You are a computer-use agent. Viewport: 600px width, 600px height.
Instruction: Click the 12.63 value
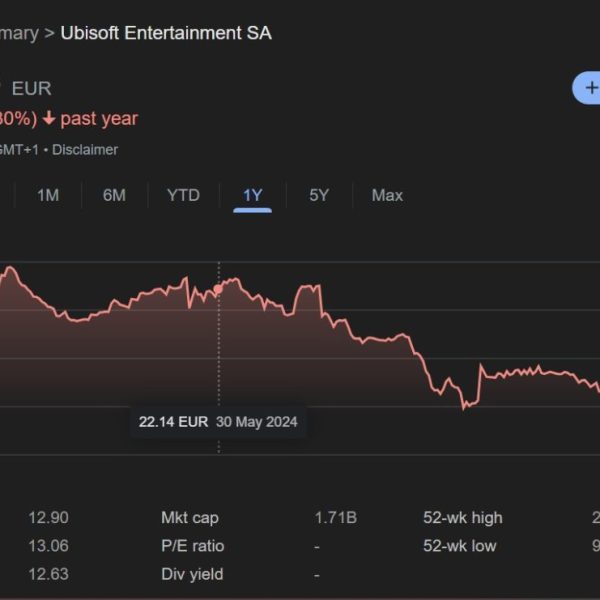[49, 574]
